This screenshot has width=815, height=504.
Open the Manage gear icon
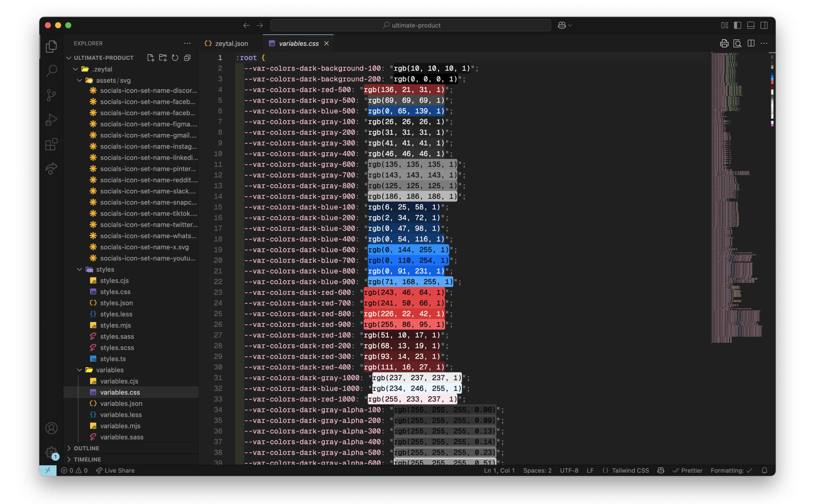pyautogui.click(x=51, y=452)
